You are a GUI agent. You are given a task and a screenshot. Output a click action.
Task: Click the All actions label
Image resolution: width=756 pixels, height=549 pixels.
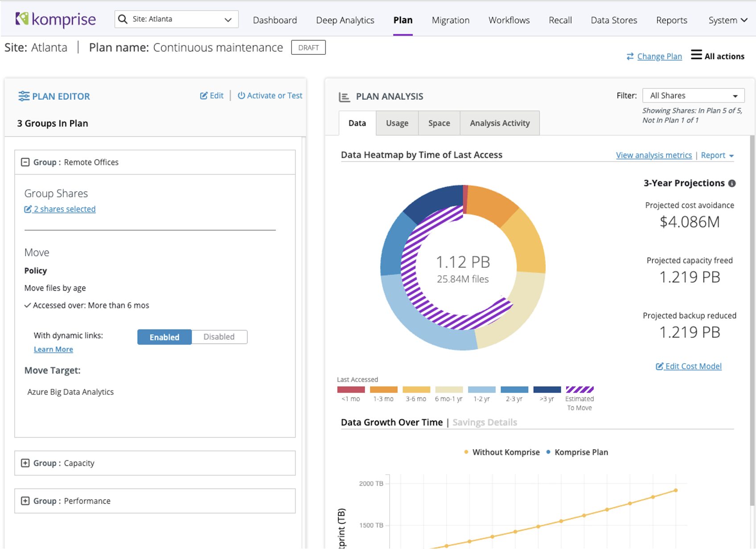click(x=724, y=56)
